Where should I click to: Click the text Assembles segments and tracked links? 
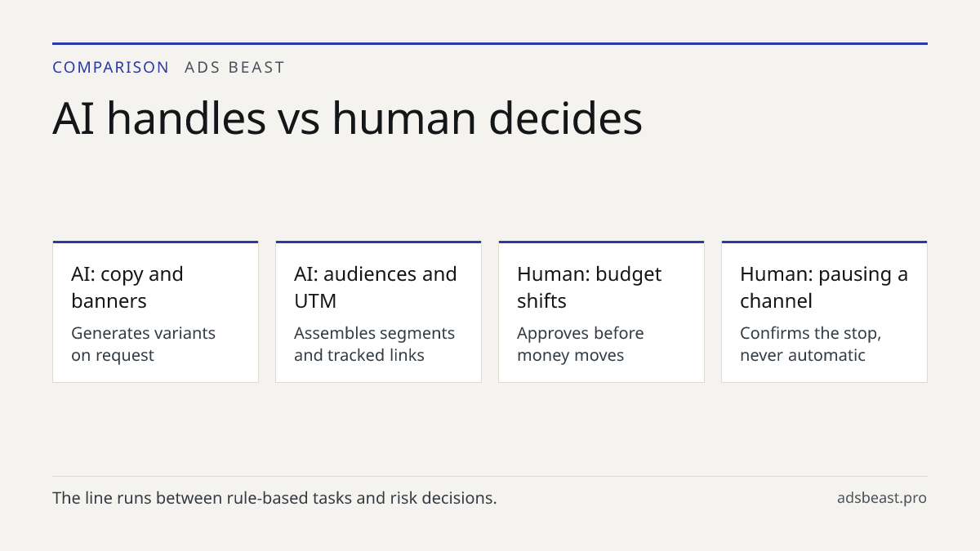coord(375,344)
